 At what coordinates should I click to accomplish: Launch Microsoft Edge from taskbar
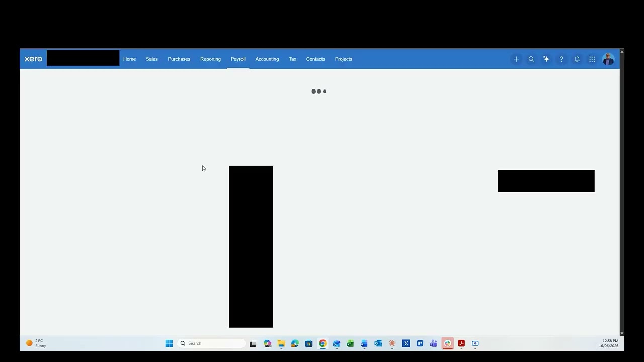coord(295,343)
